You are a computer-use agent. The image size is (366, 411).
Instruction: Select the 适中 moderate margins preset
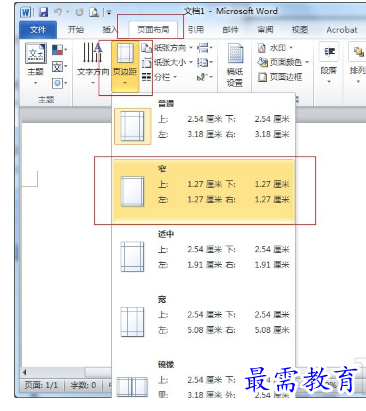point(204,257)
